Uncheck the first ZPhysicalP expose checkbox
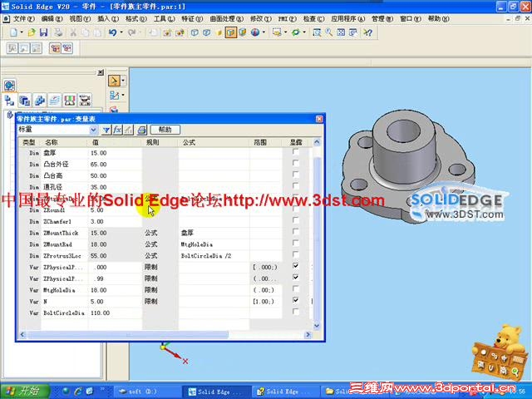Image resolution: width=532 pixels, height=399 pixels. click(x=296, y=266)
